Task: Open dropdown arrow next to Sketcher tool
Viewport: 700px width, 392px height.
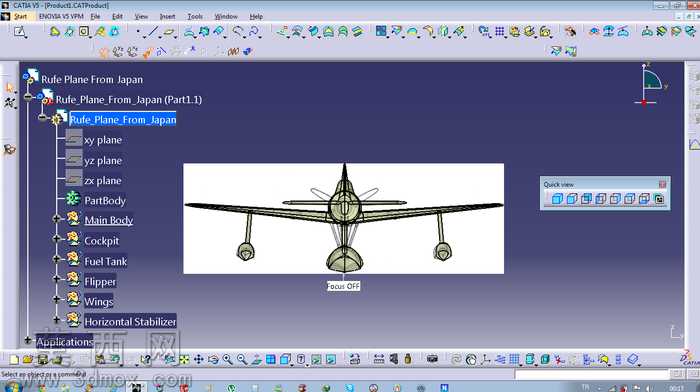Action: tap(26, 37)
